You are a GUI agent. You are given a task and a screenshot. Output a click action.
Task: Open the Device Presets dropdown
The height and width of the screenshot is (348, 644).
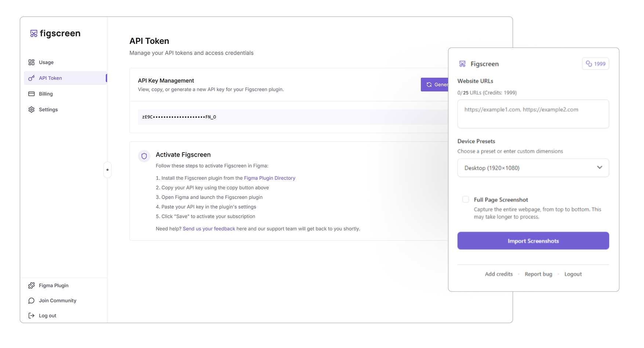click(533, 168)
